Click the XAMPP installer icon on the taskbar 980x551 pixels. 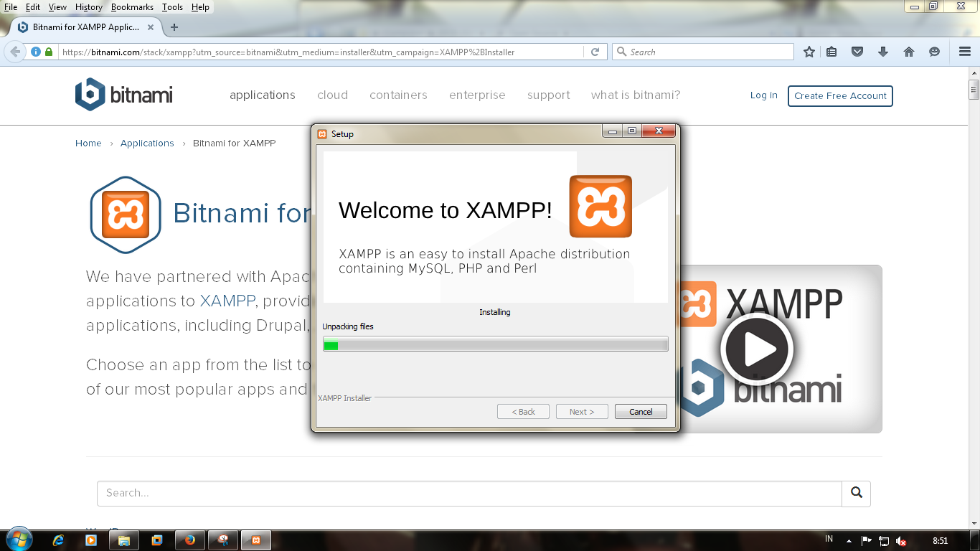tap(255, 540)
